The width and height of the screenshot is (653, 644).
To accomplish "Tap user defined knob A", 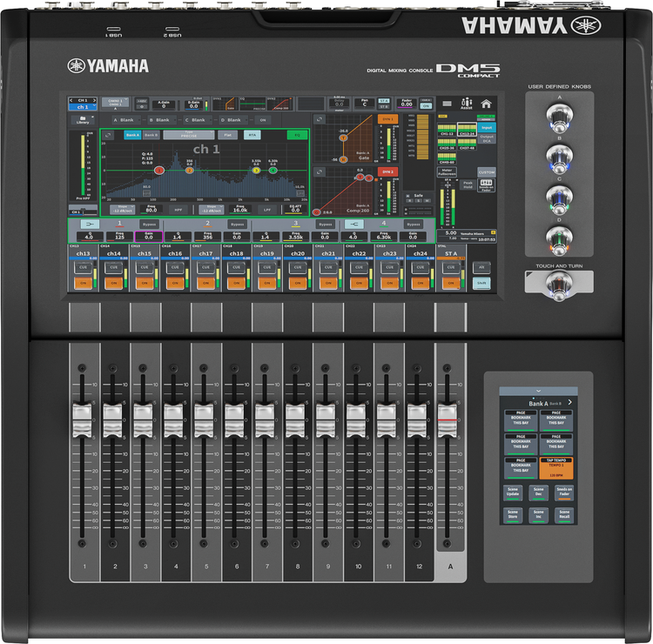I will [559, 117].
